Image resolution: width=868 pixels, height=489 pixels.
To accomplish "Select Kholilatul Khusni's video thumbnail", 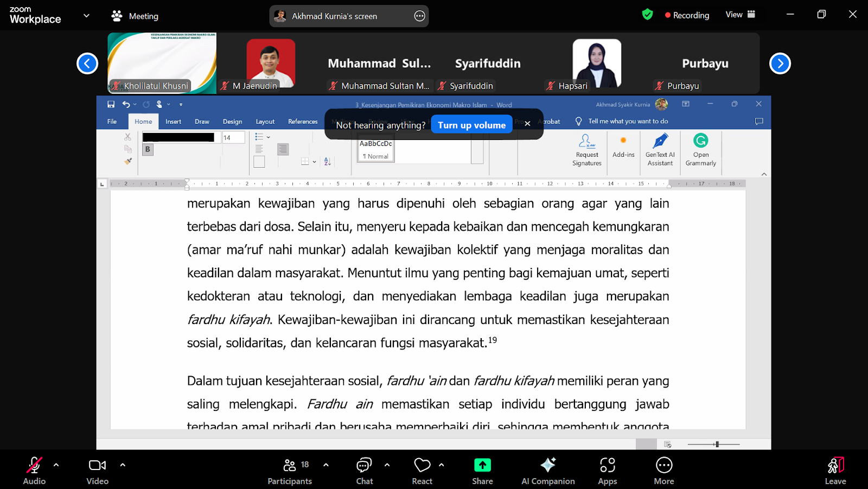I will pyautogui.click(x=162, y=63).
